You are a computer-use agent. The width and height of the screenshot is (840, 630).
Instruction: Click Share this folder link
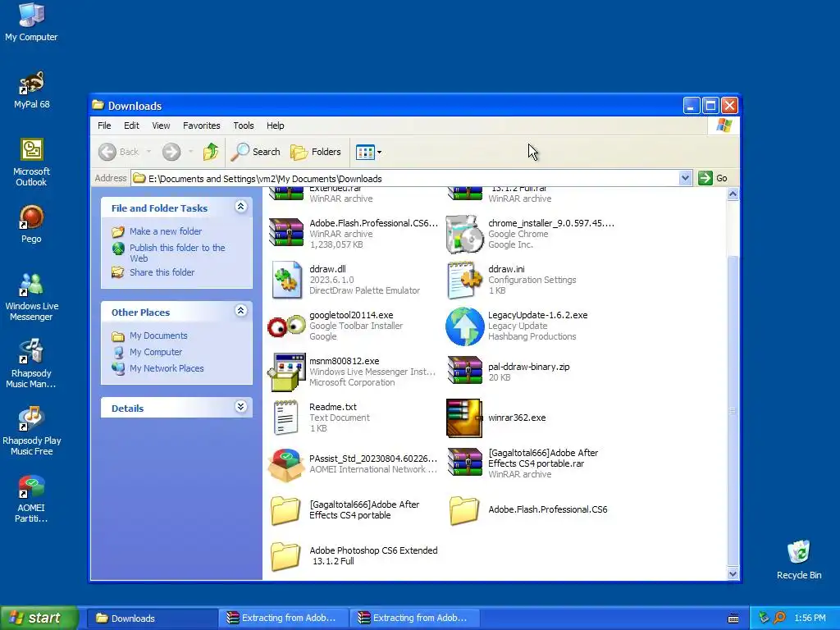[x=162, y=272]
